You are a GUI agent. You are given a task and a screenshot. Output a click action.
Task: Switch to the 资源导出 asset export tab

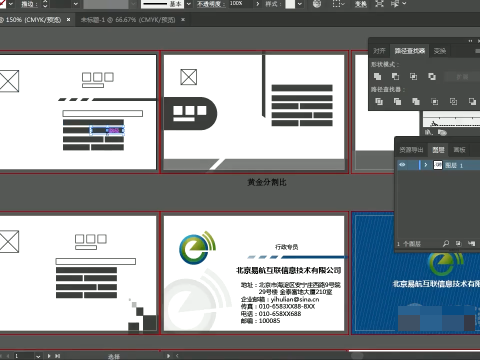[411, 150]
